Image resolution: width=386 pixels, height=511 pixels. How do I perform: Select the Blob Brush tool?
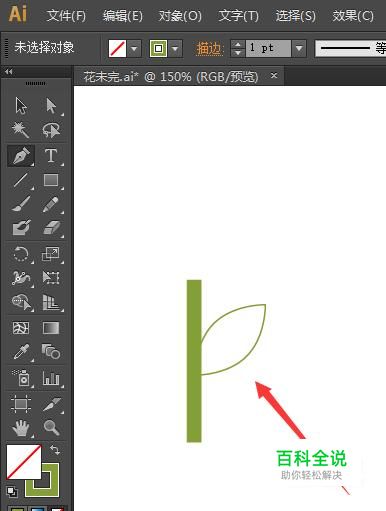click(x=21, y=228)
